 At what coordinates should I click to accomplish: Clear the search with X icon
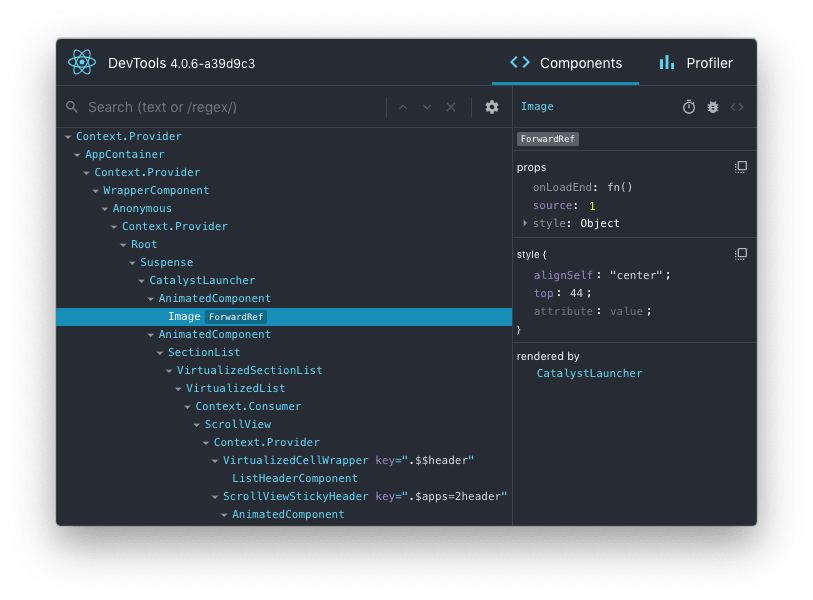451,107
